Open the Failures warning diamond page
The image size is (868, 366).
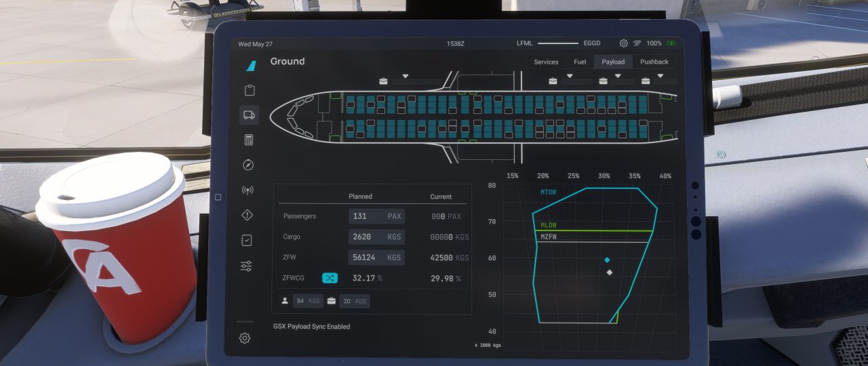248,215
